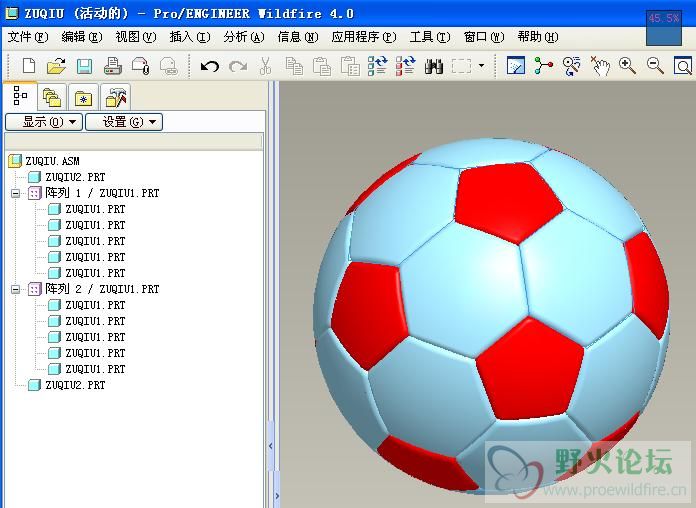Repaint the screen with the redraw icon
Screen dimensions: 696x508
[516, 66]
